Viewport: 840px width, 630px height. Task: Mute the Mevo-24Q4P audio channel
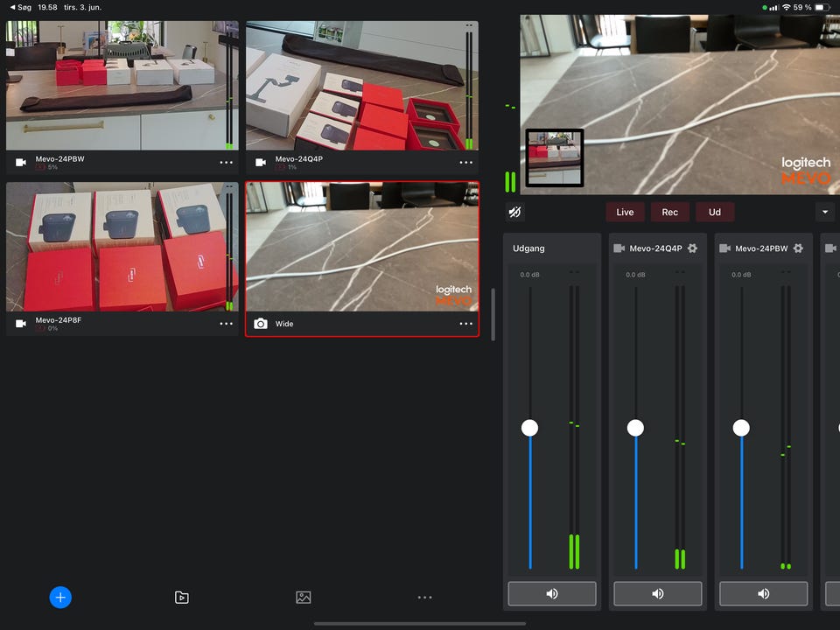(658, 593)
